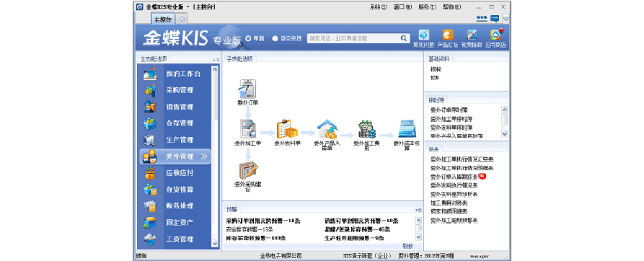
Task: Click the chat message icon in tab bar
Action: pyautogui.click(x=495, y=19)
